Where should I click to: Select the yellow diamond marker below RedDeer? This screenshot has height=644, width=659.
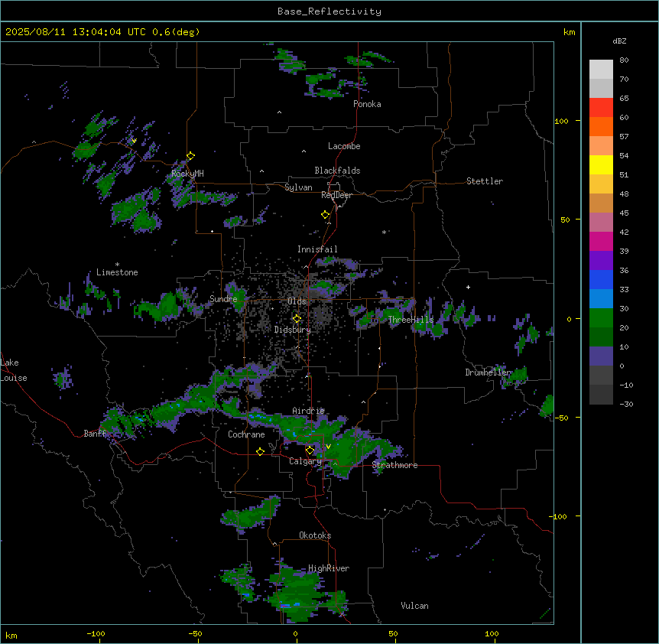(326, 215)
